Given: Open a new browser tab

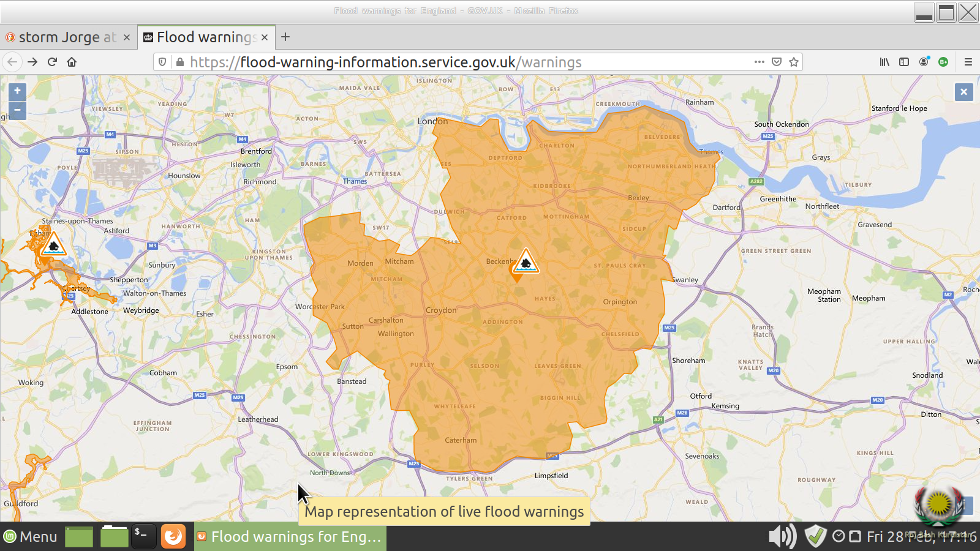Looking at the screenshot, I should [x=285, y=37].
